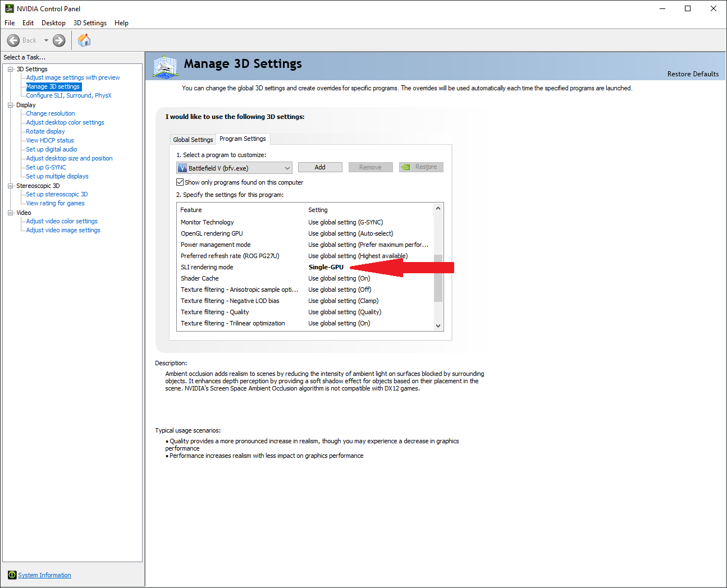Select the Preferred refresh rate row

point(305,256)
